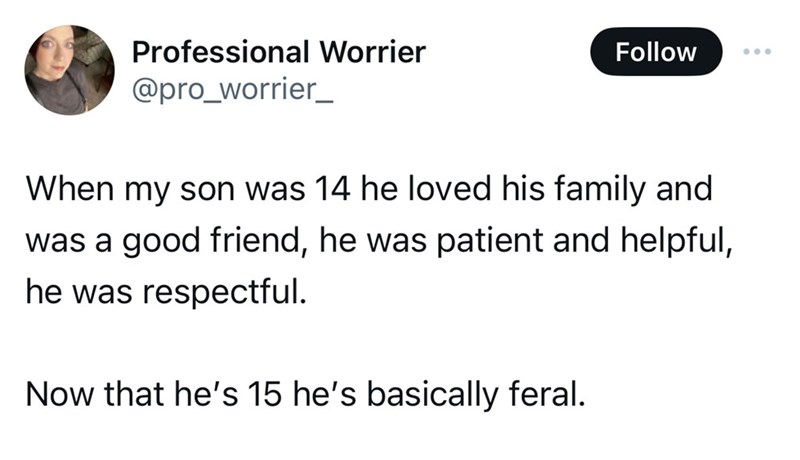This screenshot has width=800, height=460.
Task: Click the word 'son' in the tweet
Action: click(x=207, y=190)
